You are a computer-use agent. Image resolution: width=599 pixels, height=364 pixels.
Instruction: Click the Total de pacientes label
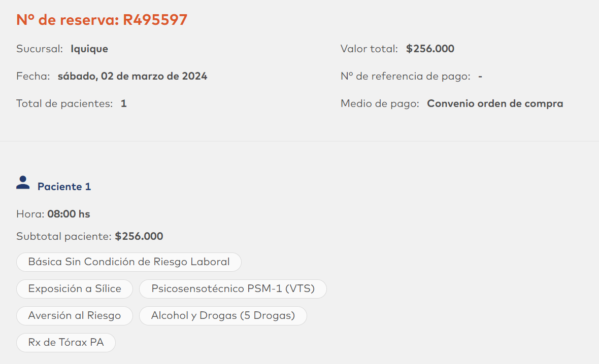(64, 104)
